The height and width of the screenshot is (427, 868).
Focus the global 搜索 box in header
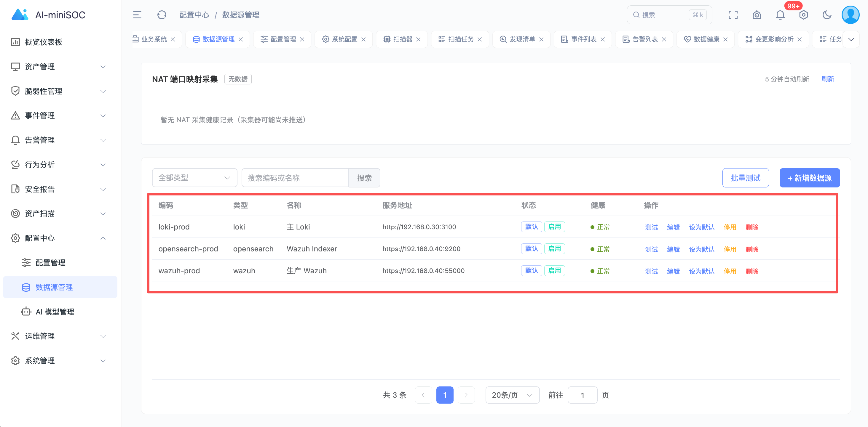(x=669, y=15)
